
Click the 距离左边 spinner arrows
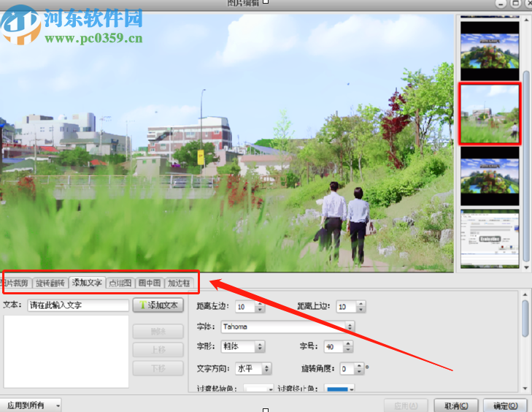point(260,307)
